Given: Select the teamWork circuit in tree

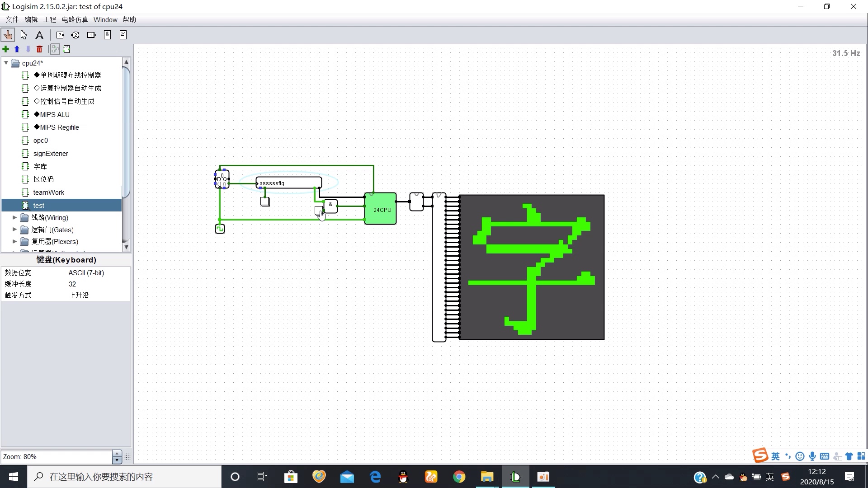Looking at the screenshot, I should click(48, 192).
